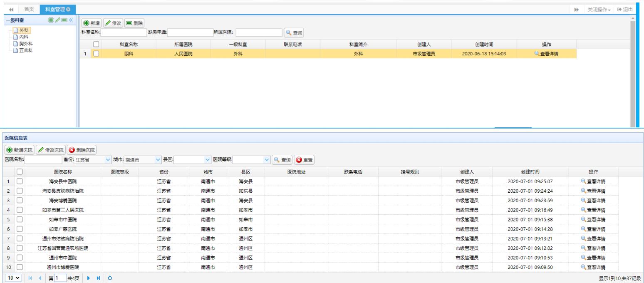Image resolution: width=644 pixels, height=283 pixels.
Task: Click the 重置 button in hospital filters
Action: (x=304, y=160)
